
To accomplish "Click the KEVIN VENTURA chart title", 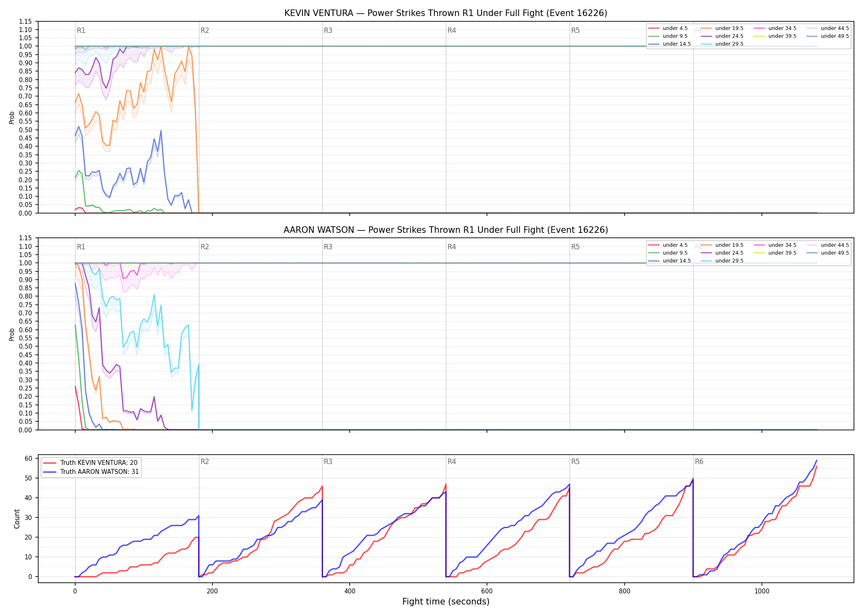I will (446, 13).
